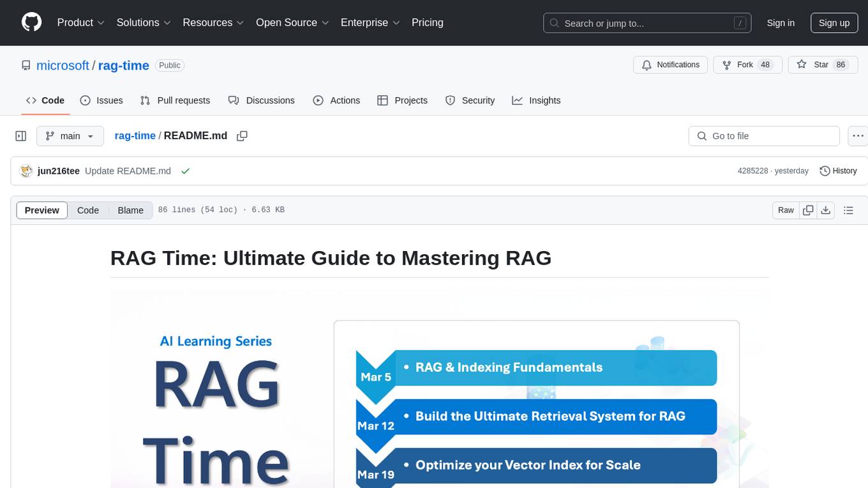
Task: Copy raw file contents icon
Action: pyautogui.click(x=808, y=210)
